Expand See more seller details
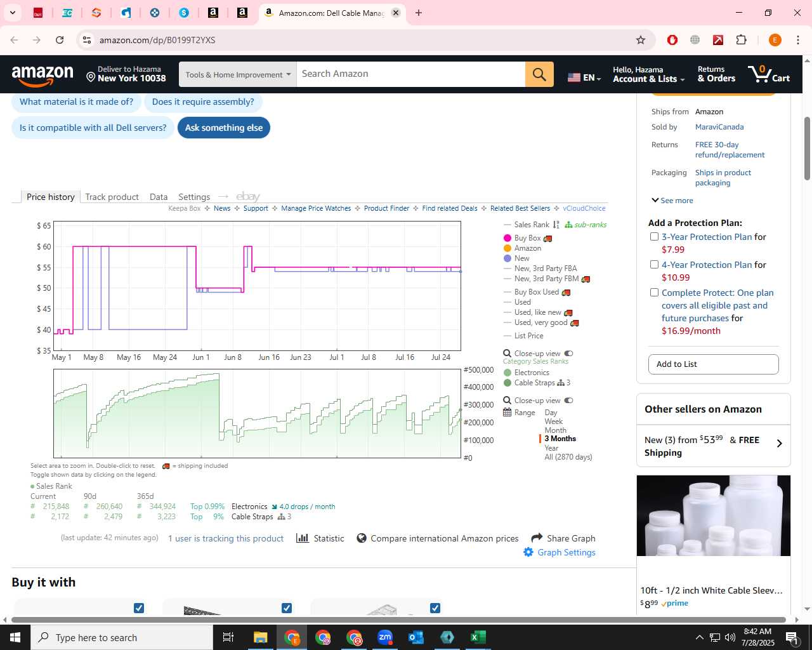812x650 pixels. coord(672,201)
